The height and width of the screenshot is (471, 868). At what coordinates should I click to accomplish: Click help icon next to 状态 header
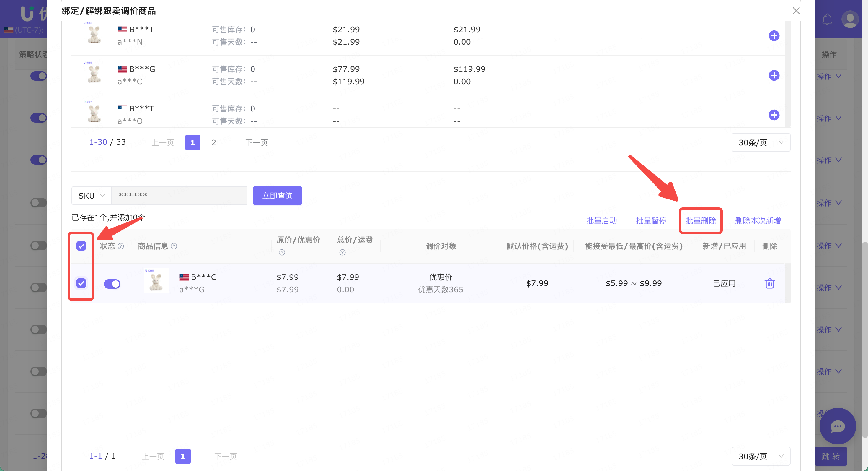[x=121, y=246]
